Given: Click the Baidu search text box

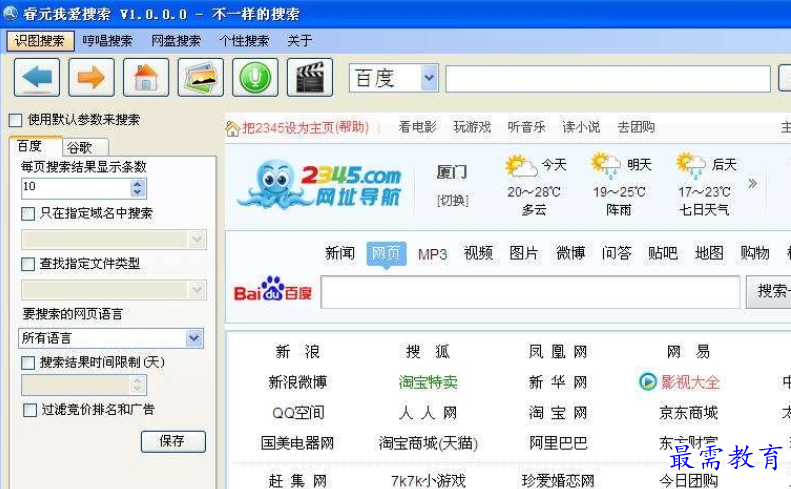Looking at the screenshot, I should pyautogui.click(x=530, y=292).
